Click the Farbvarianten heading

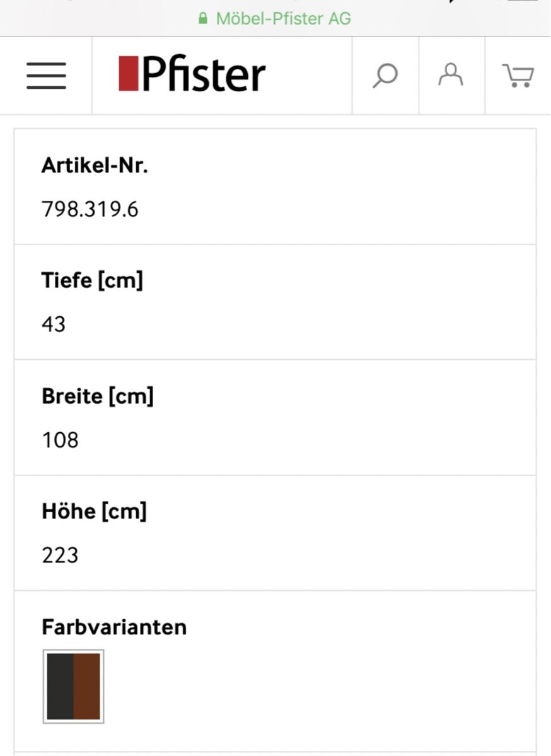pos(114,627)
